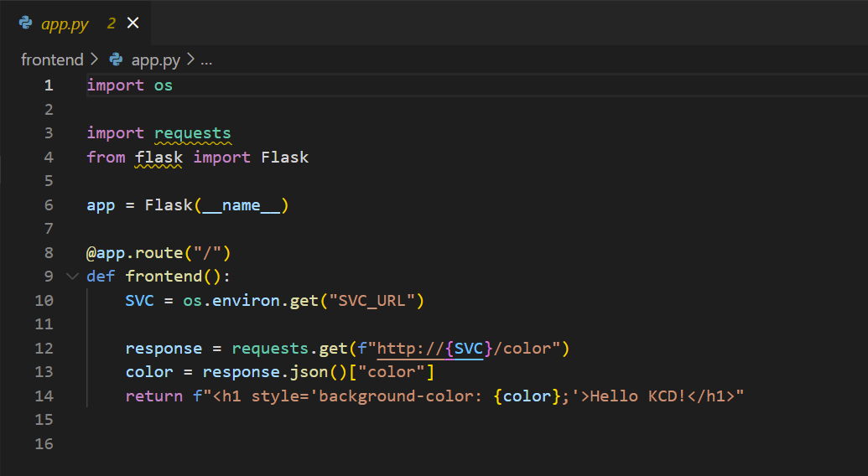868x476 pixels.
Task: Close the app.py editor tab
Action: 133,23
